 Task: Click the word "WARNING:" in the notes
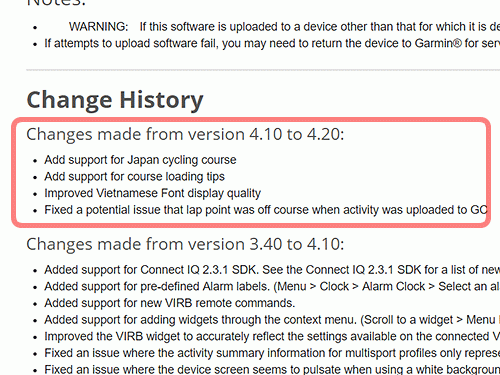pos(98,27)
